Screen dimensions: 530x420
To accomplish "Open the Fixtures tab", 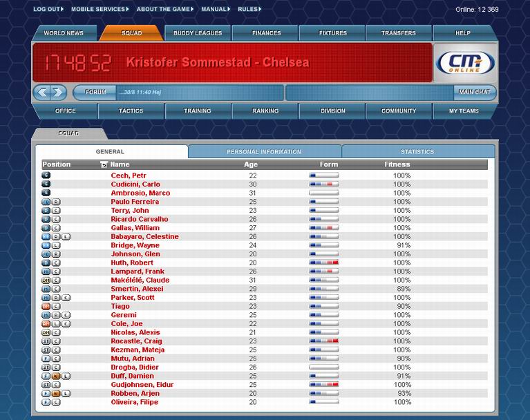I will coord(333,33).
